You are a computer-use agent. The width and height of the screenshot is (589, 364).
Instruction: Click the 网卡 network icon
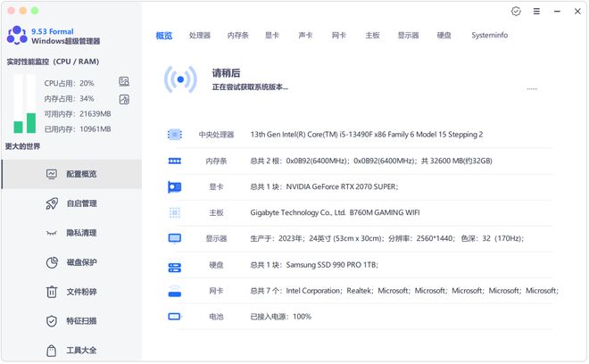tap(175, 291)
